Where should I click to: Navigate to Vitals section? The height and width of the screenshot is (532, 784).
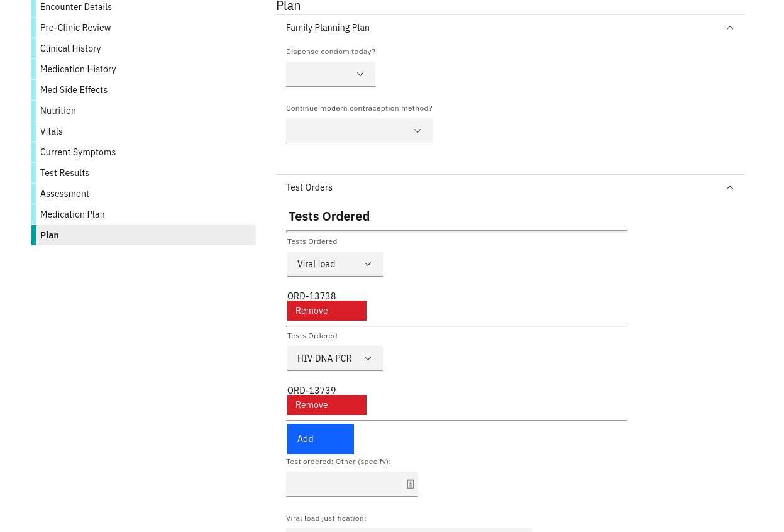(x=143, y=131)
